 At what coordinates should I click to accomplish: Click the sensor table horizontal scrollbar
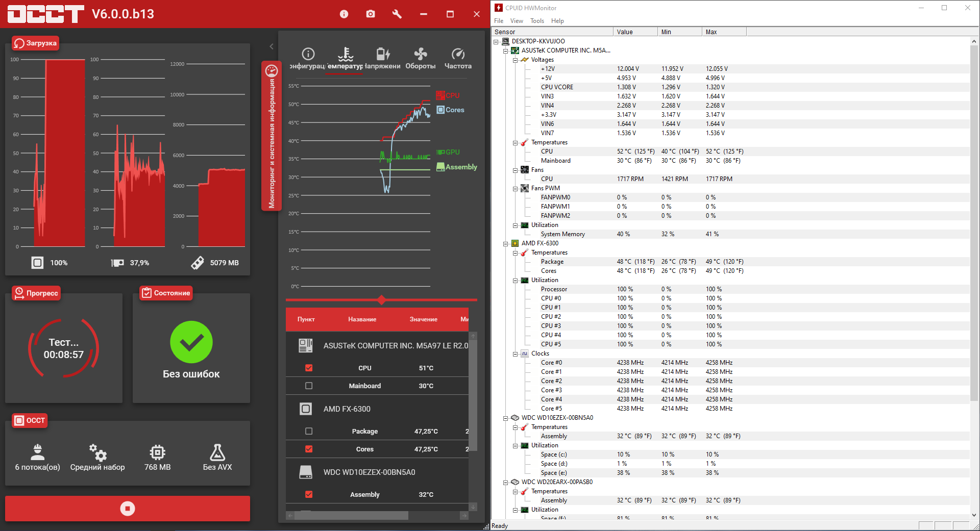pyautogui.click(x=351, y=516)
